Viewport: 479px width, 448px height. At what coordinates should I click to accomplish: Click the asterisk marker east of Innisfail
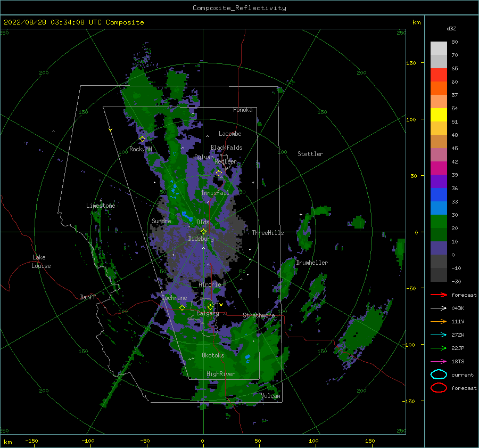point(253,183)
